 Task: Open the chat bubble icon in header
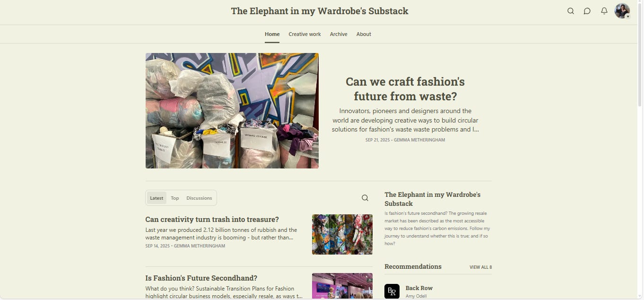(587, 11)
